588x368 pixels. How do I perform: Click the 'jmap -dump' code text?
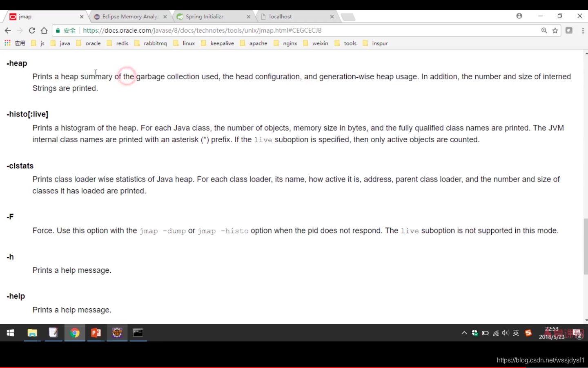tap(163, 231)
